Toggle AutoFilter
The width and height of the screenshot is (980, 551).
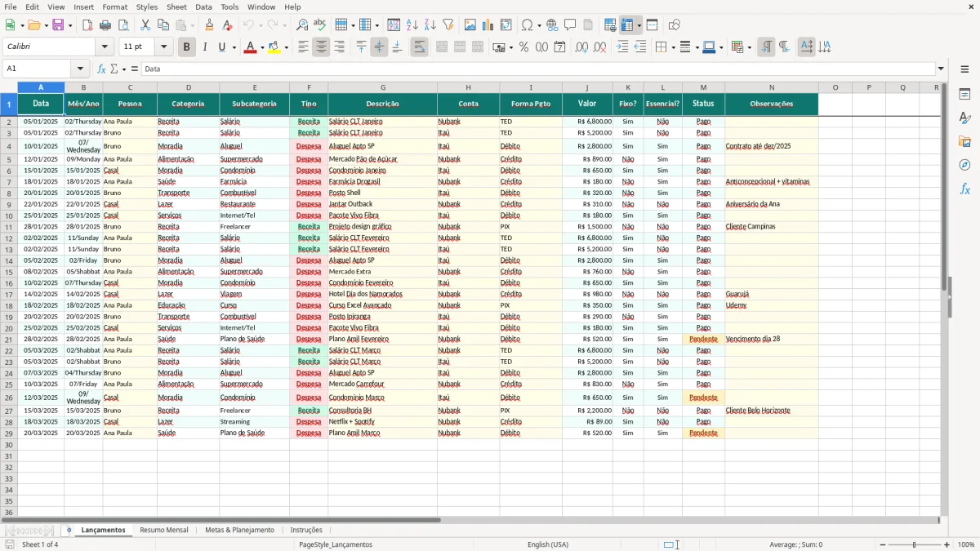pyautogui.click(x=448, y=25)
